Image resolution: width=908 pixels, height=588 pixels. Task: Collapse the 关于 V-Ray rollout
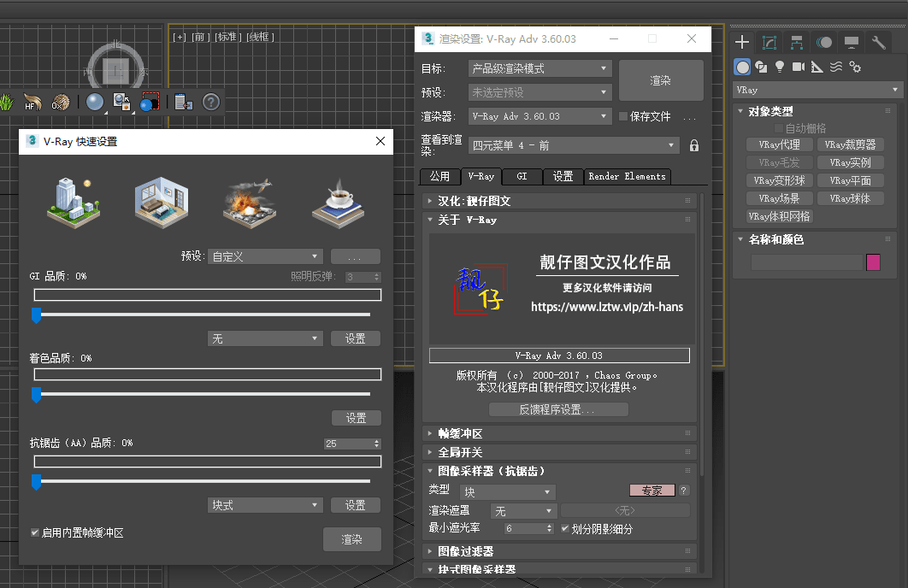pyautogui.click(x=559, y=220)
